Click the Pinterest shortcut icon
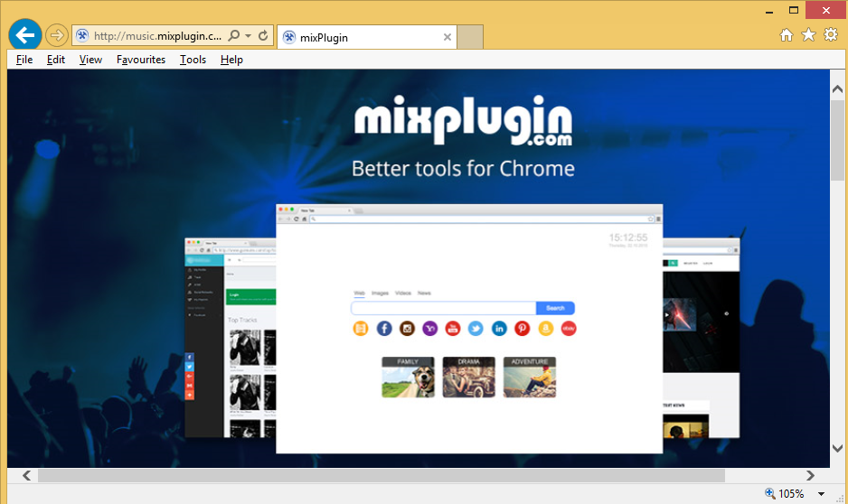848x504 pixels. 522,328
